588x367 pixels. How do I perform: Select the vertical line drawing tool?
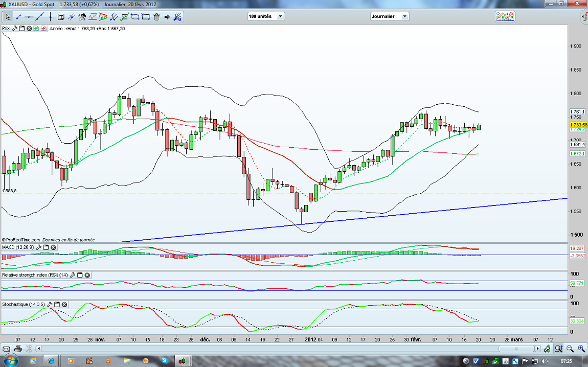tap(50, 17)
